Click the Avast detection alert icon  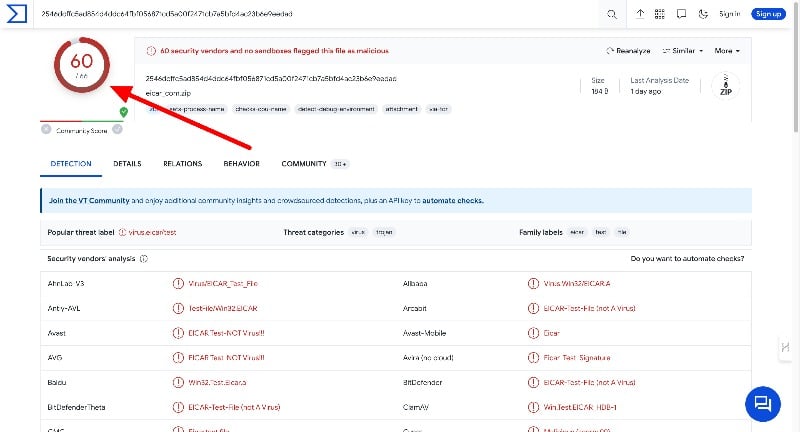[x=178, y=333]
